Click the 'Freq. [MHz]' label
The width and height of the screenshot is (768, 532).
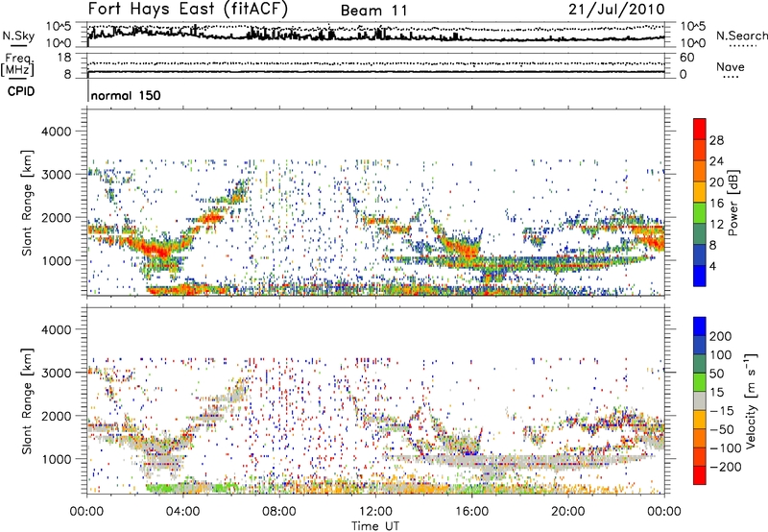point(18,65)
